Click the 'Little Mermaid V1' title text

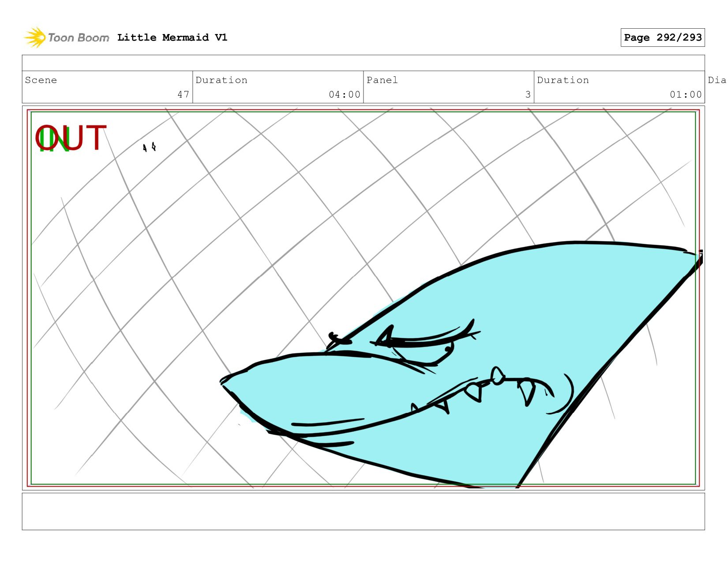(x=173, y=38)
